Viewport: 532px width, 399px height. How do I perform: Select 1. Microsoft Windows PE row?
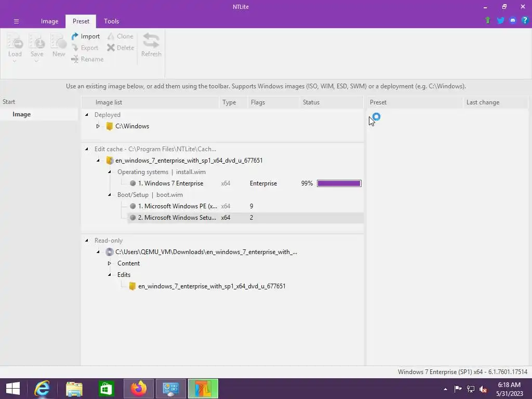(x=245, y=206)
